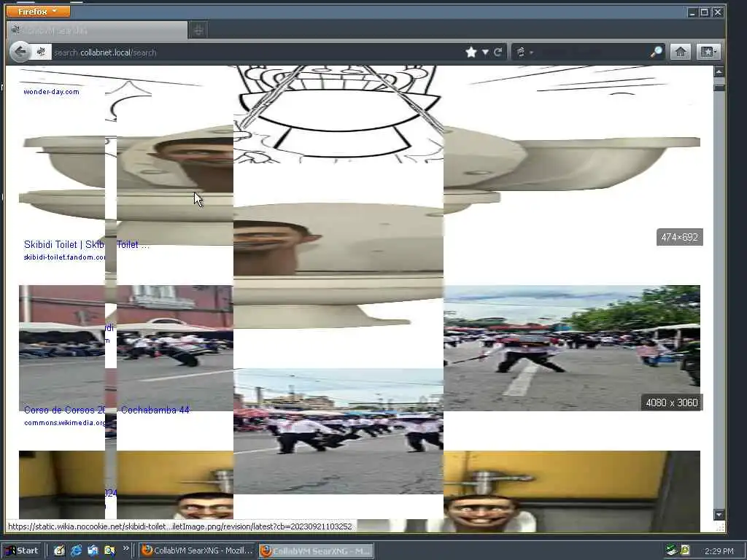Viewport: 747px width, 560px height.
Task: Open the orange Firefox menu button
Action: pyautogui.click(x=38, y=11)
